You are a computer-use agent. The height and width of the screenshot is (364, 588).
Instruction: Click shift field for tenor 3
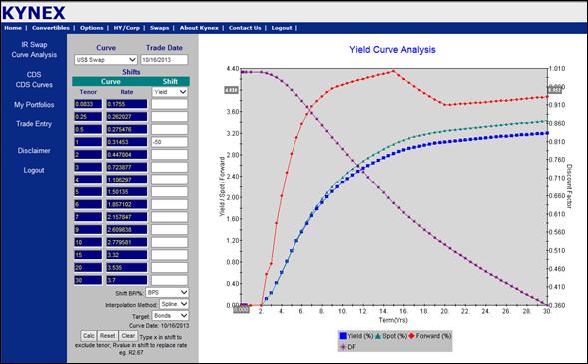[169, 167]
